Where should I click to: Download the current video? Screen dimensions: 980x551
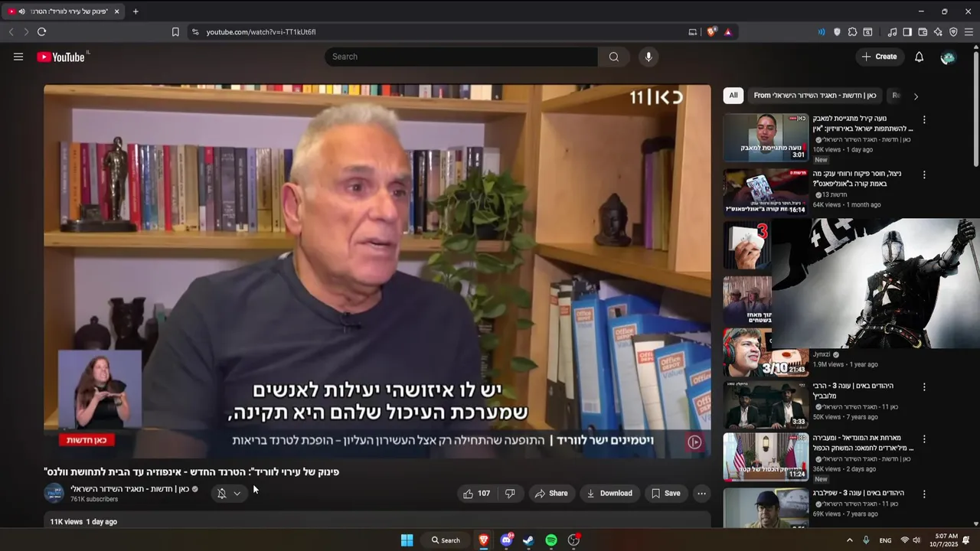(609, 494)
